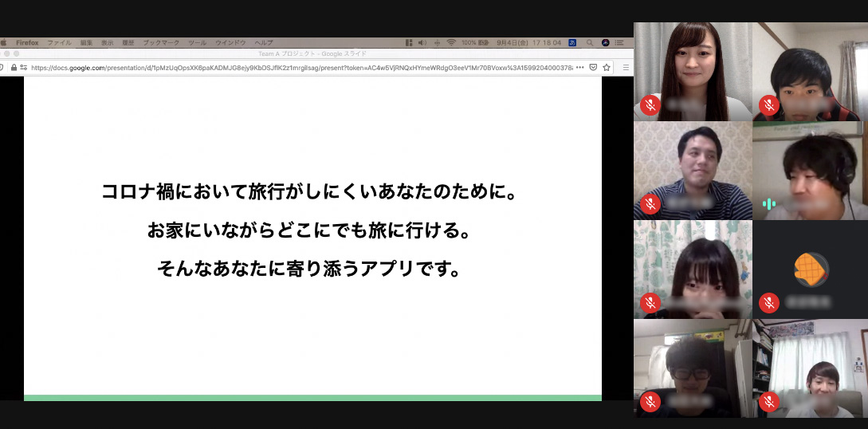Viewport: 868px width, 429px height.
Task: Click slide line コロナ禍において旅行がしにくいあなたのために。
Action: 309,193
